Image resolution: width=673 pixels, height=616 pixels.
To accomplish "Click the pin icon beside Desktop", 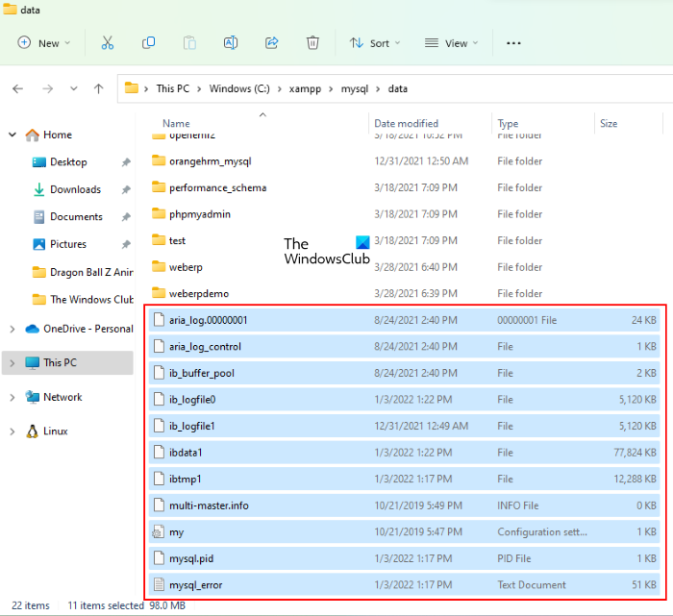I will click(x=126, y=162).
